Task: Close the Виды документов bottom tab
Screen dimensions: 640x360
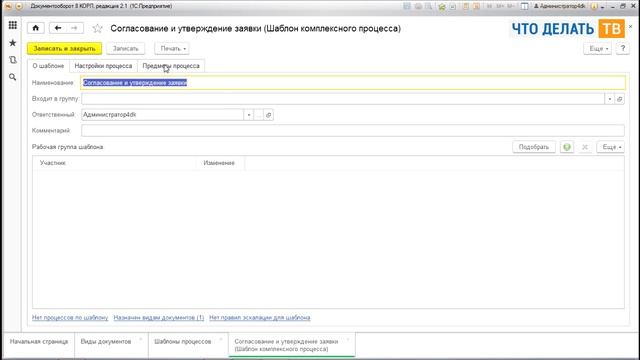Action: tap(140, 339)
